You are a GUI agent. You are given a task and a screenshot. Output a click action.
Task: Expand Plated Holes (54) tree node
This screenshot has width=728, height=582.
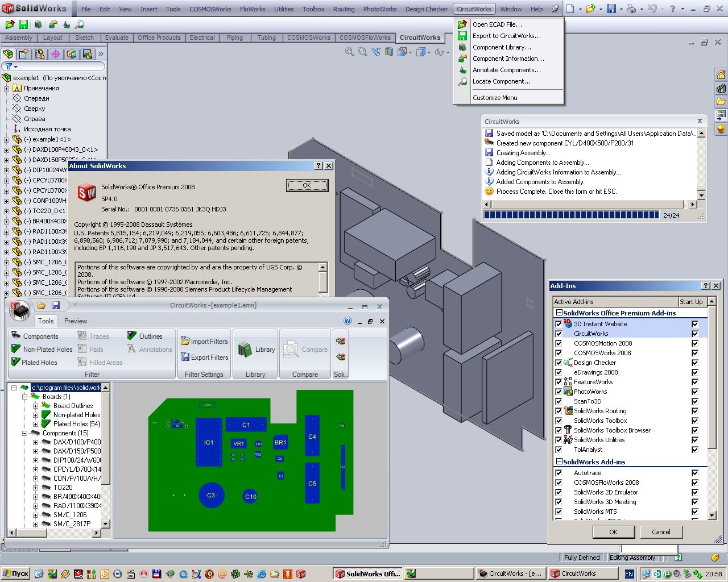coord(35,424)
